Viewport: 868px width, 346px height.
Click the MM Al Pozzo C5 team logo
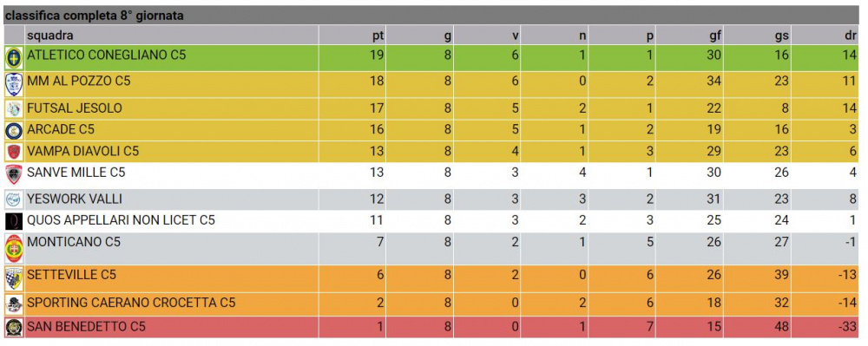(x=14, y=85)
